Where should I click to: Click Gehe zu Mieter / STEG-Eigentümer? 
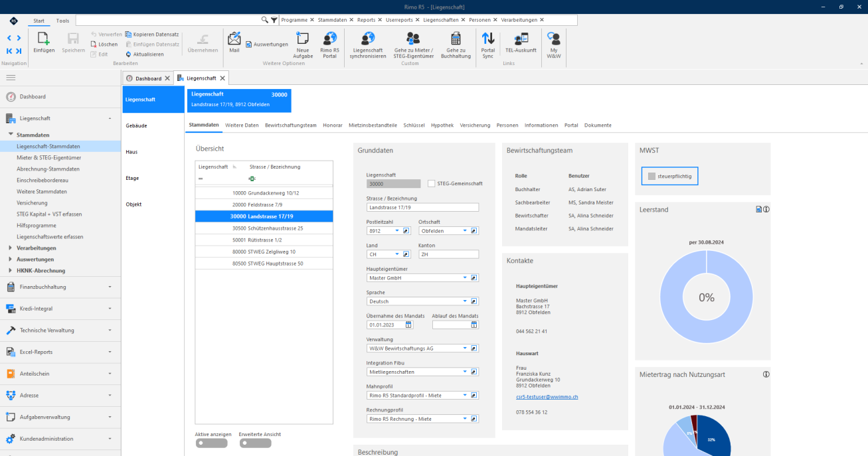[x=414, y=45]
